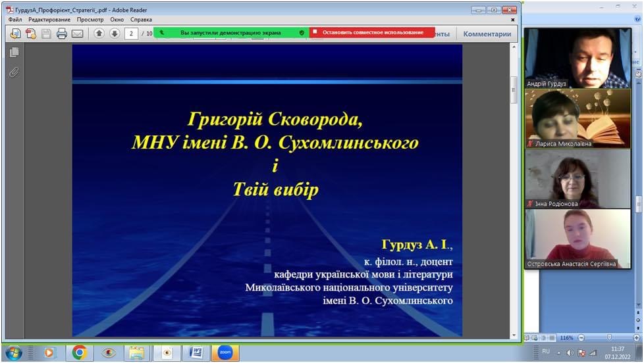
Task: Close document with the menu bar X
Action: [512, 20]
